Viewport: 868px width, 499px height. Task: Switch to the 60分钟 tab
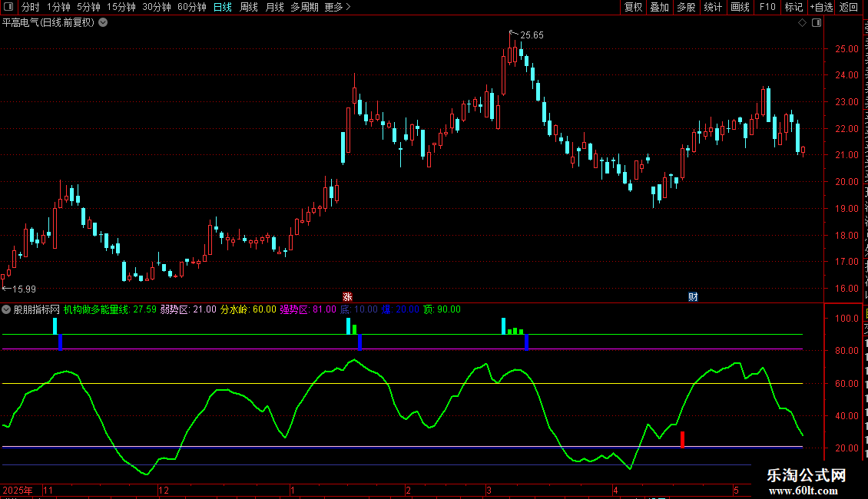pyautogui.click(x=191, y=7)
